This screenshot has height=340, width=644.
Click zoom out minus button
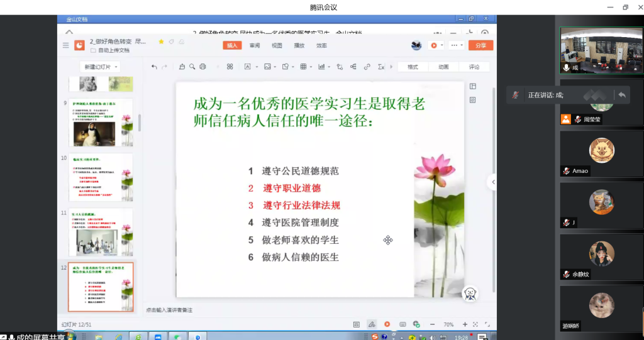[x=433, y=324]
